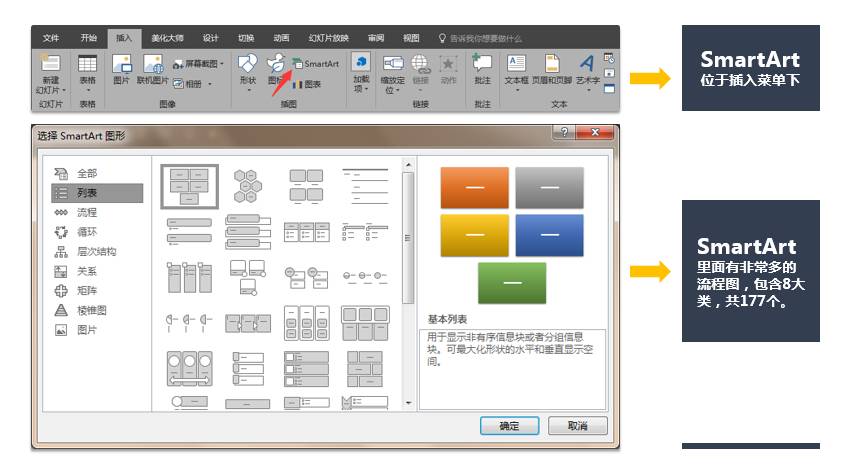The height and width of the screenshot is (473, 849).
Task: Expand the Zoom (缩放定位) dropdown arrow
Action: (397, 90)
